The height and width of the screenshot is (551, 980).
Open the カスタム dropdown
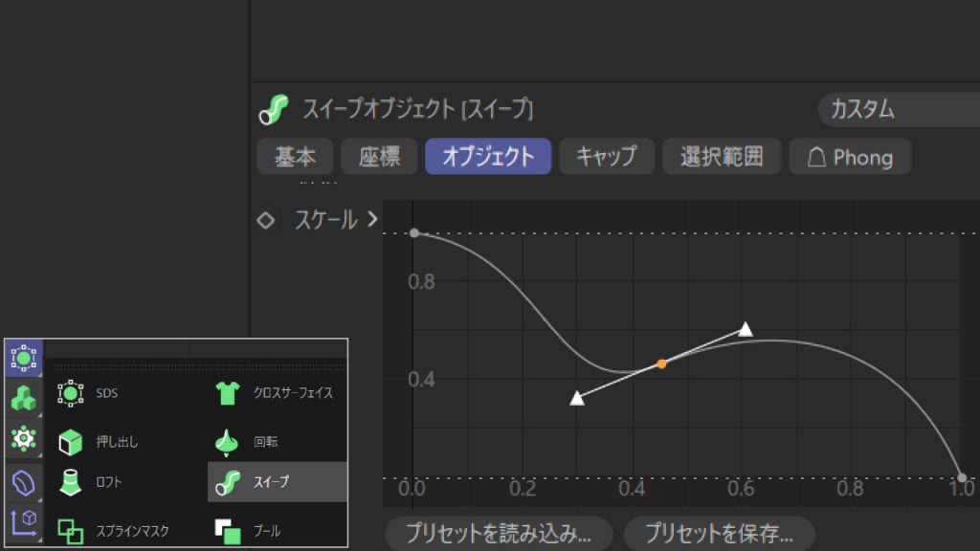[899, 110]
